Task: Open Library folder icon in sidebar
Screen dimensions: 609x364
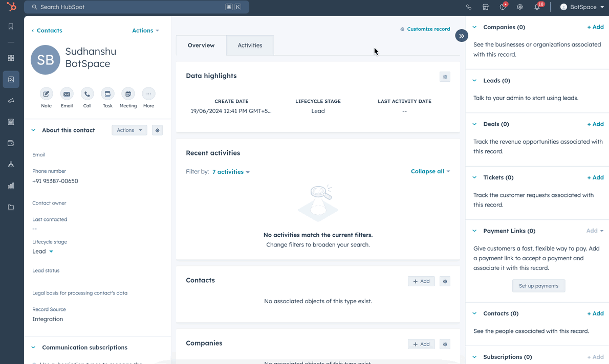Action: pyautogui.click(x=11, y=207)
